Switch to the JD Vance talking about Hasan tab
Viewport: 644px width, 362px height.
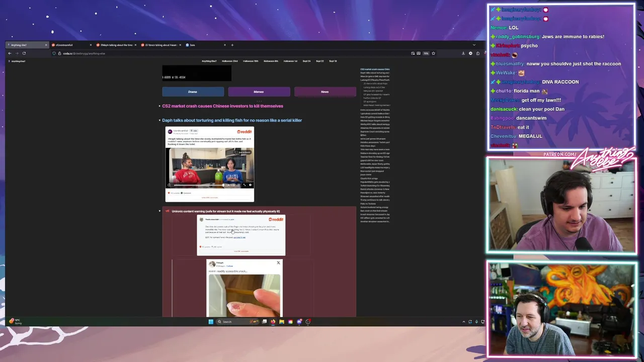coord(160,45)
